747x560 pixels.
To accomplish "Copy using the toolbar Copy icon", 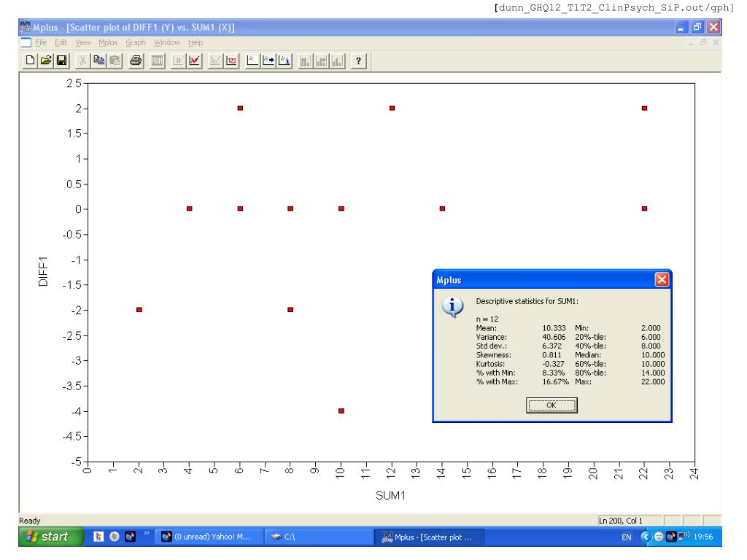I will pyautogui.click(x=98, y=61).
